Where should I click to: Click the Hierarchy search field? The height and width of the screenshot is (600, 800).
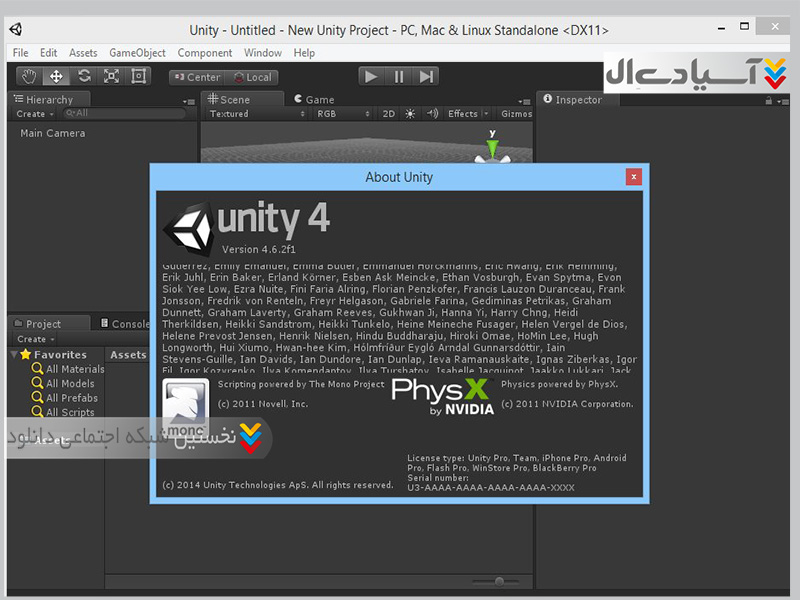(125, 114)
